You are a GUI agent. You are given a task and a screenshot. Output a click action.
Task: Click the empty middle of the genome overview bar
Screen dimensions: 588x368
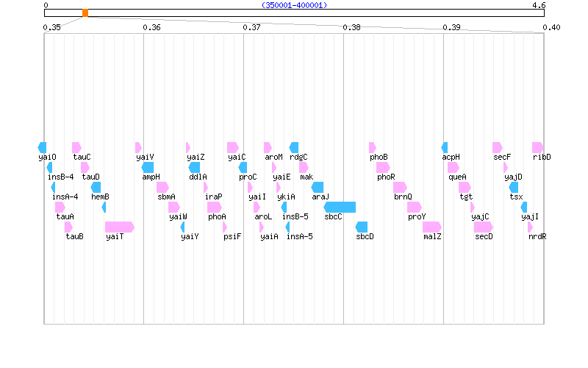coord(294,13)
